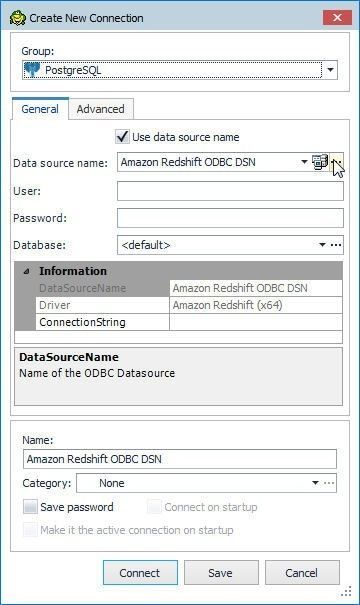360x605 pixels.
Task: Click the ellipsis button beside data source name
Action: 337,162
